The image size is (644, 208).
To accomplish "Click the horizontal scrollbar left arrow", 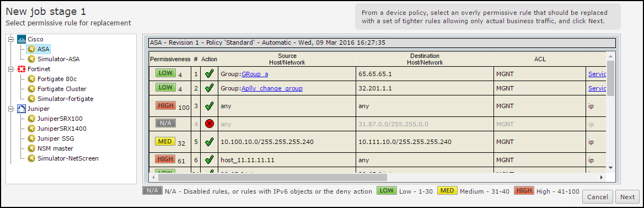I will pos(154,178).
